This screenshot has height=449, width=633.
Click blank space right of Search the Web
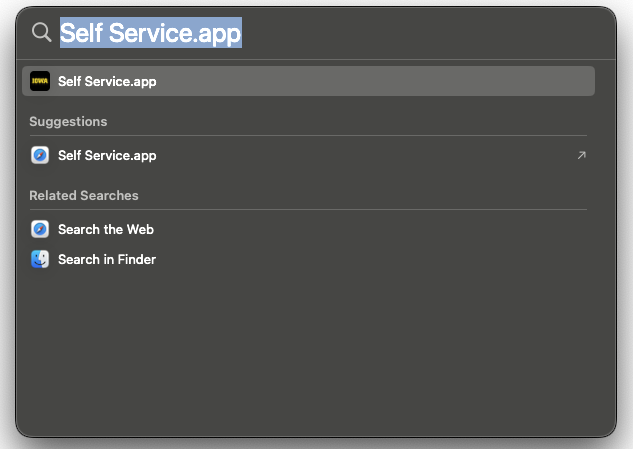coord(370,229)
